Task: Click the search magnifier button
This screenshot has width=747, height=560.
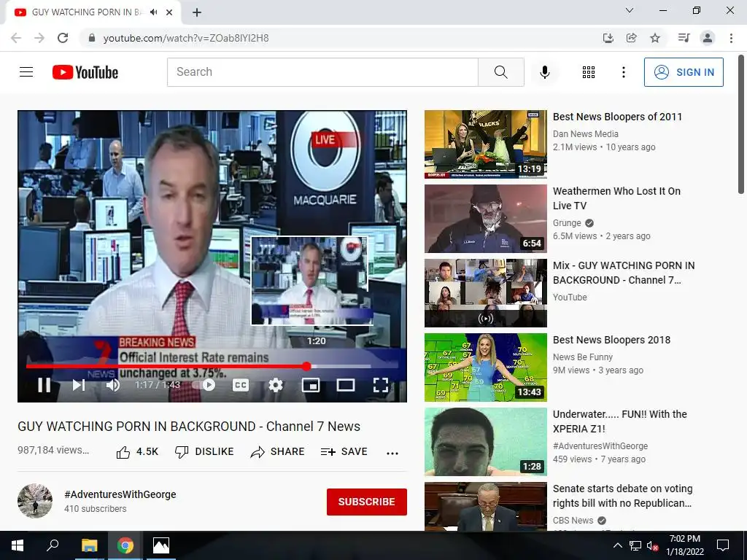Action: click(x=500, y=72)
